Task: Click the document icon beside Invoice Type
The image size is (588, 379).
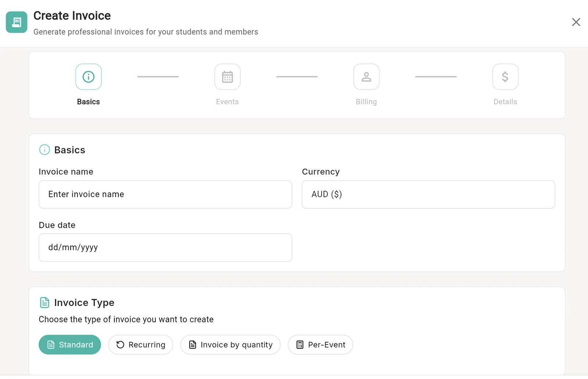Action: click(44, 302)
